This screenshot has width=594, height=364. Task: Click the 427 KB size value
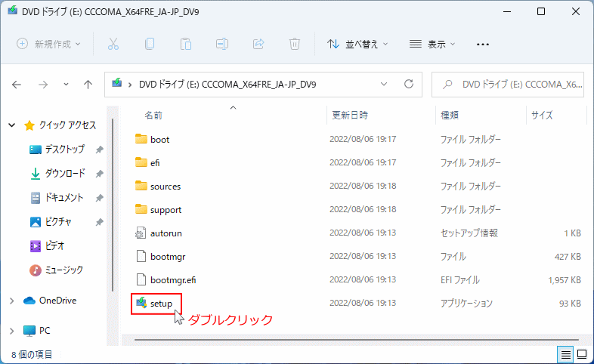pos(568,257)
